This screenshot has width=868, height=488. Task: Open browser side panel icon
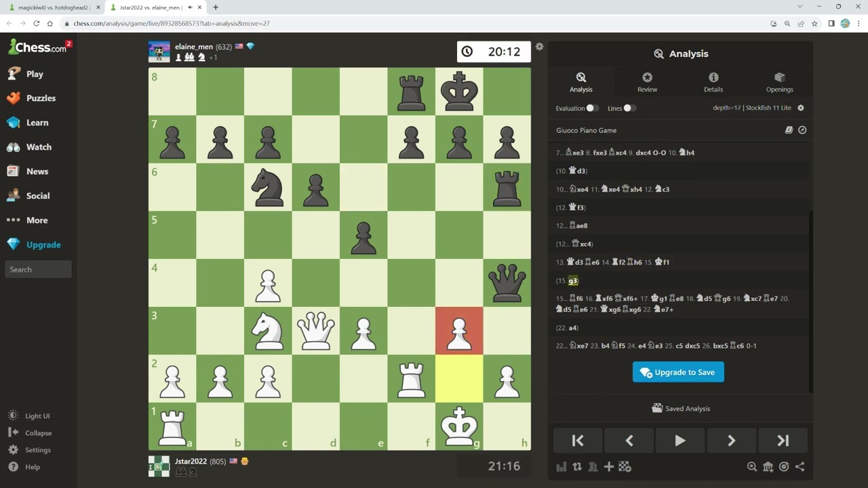[831, 23]
